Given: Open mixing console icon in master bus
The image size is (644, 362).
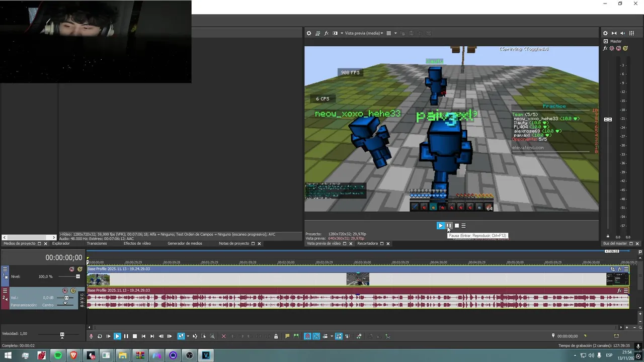Looking at the screenshot, I should pyautogui.click(x=631, y=33).
